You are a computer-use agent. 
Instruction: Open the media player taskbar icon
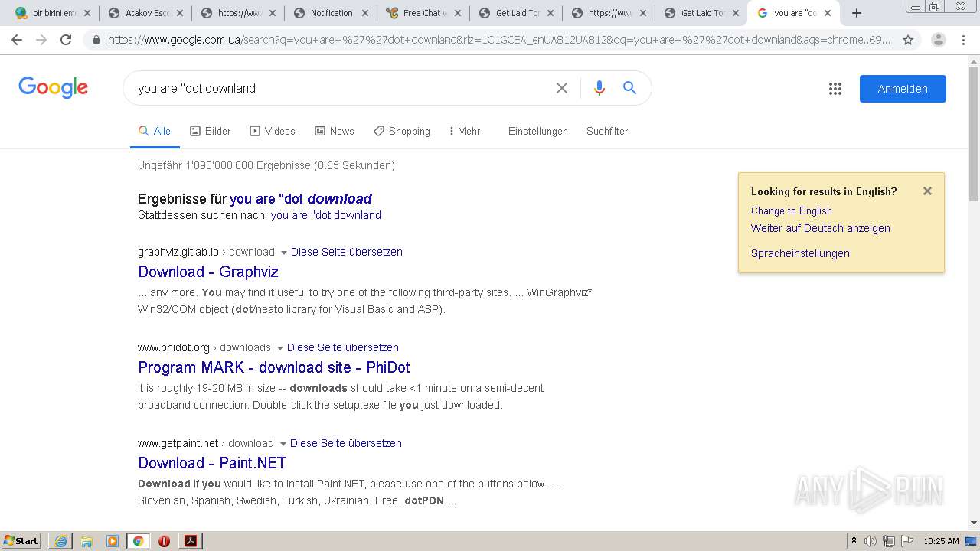(x=113, y=541)
